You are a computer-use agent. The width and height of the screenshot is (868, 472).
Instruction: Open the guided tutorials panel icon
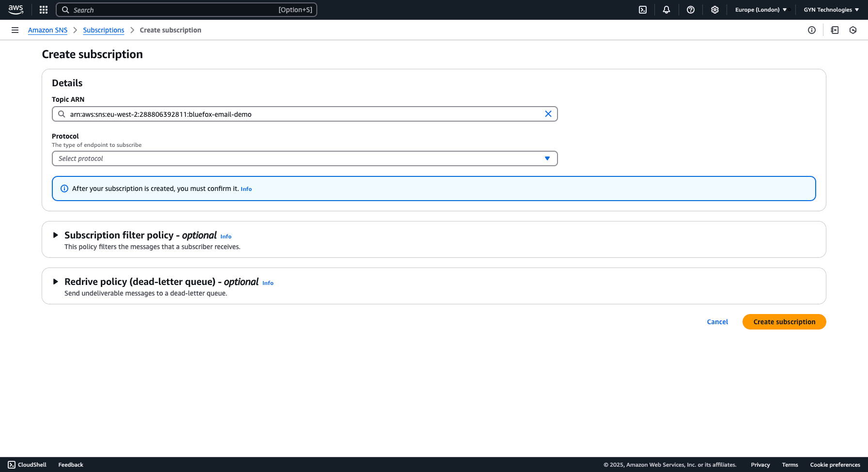tap(835, 30)
